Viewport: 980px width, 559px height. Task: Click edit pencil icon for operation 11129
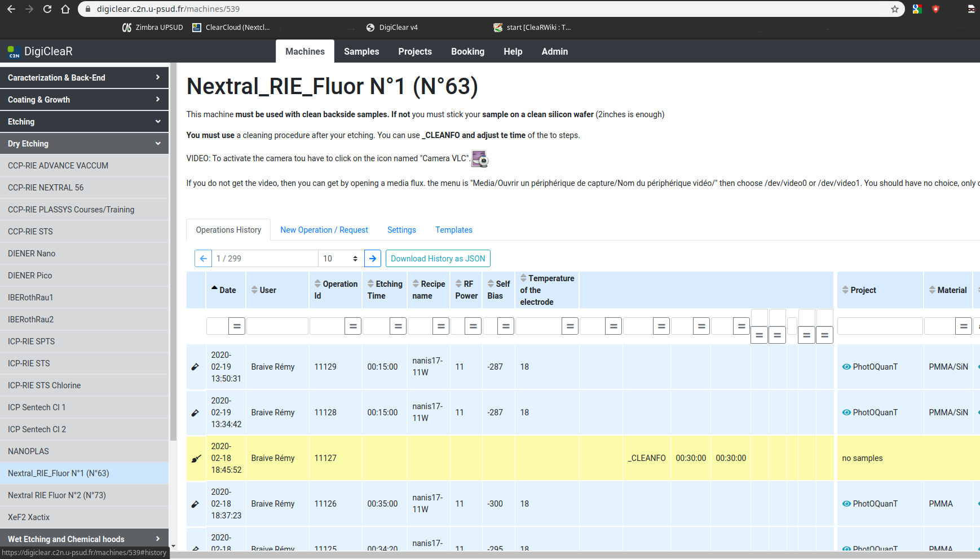coord(196,367)
